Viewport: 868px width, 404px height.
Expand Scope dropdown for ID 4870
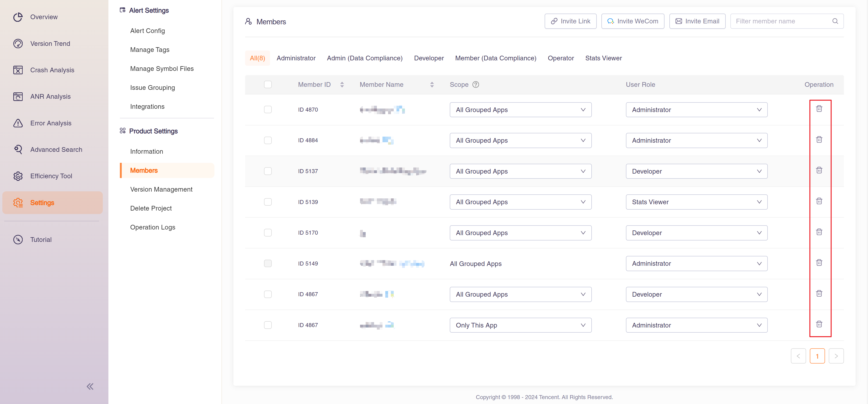(x=520, y=110)
